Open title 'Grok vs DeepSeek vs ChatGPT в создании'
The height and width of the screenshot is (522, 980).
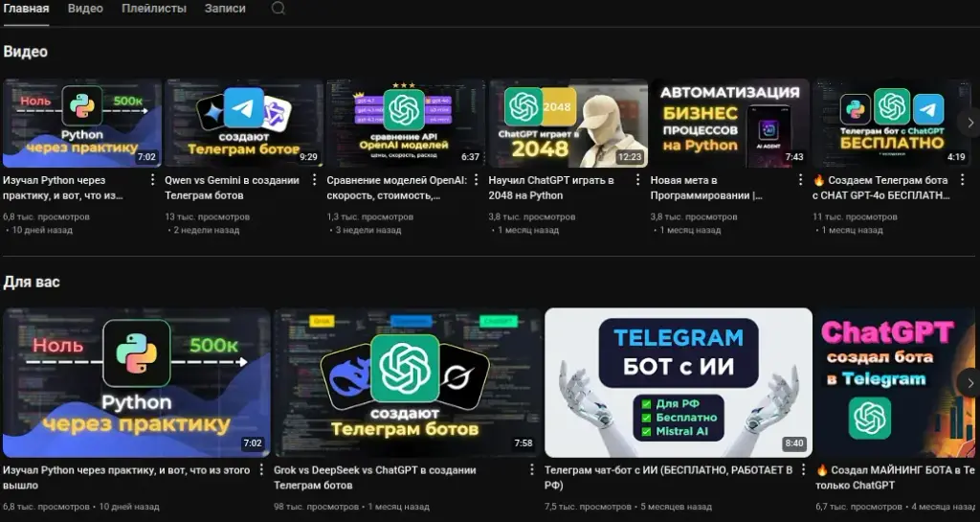pos(375,478)
